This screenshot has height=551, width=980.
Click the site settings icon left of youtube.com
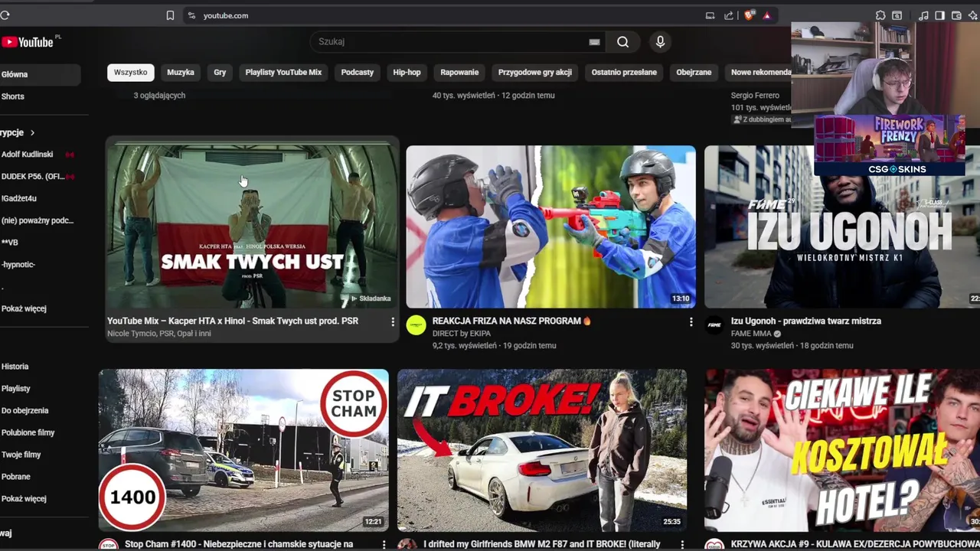[191, 15]
